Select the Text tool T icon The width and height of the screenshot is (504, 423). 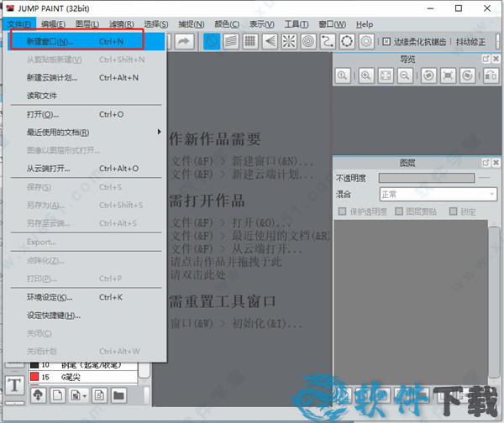pyautogui.click(x=15, y=385)
